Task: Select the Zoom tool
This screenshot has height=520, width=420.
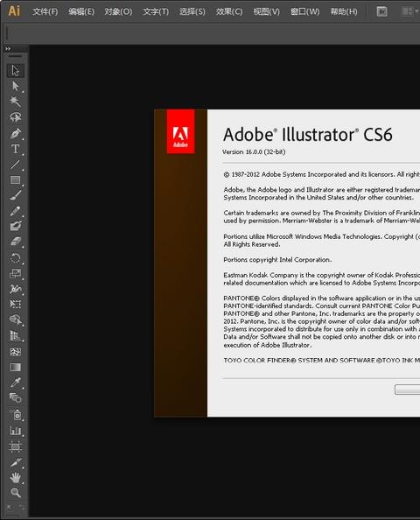Action: pyautogui.click(x=15, y=493)
